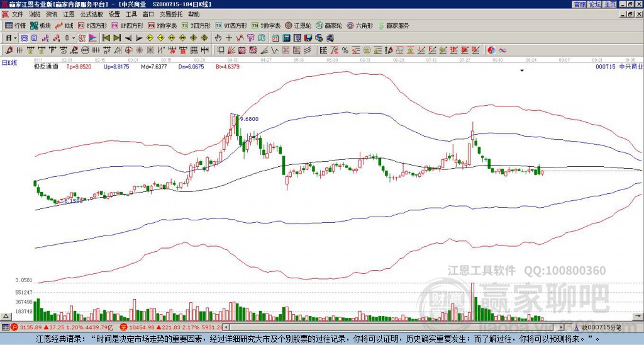
Task: Open the calendar icon in toolbar
Action: click(x=275, y=38)
